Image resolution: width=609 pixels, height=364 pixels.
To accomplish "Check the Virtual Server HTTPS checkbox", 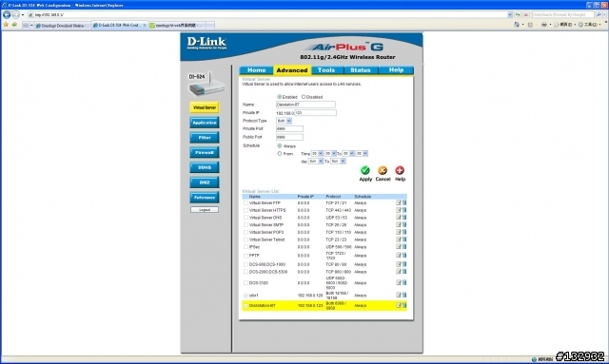I will pyautogui.click(x=246, y=210).
